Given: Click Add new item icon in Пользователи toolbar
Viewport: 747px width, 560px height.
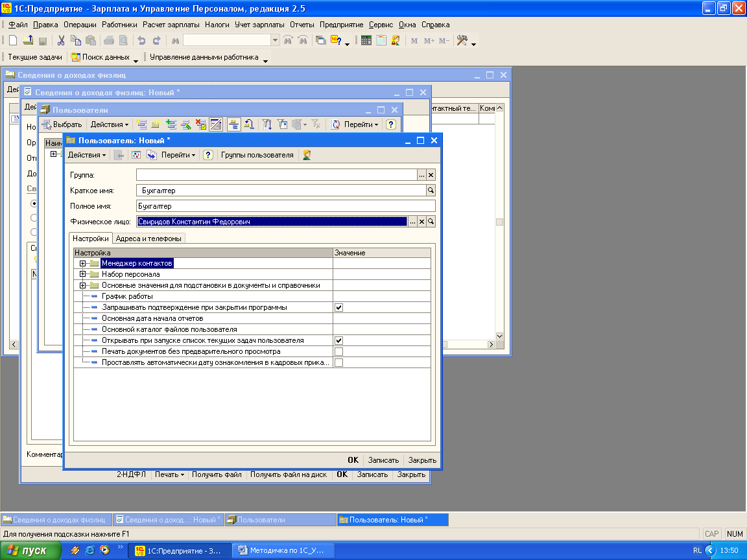Looking at the screenshot, I should pyautogui.click(x=141, y=124).
